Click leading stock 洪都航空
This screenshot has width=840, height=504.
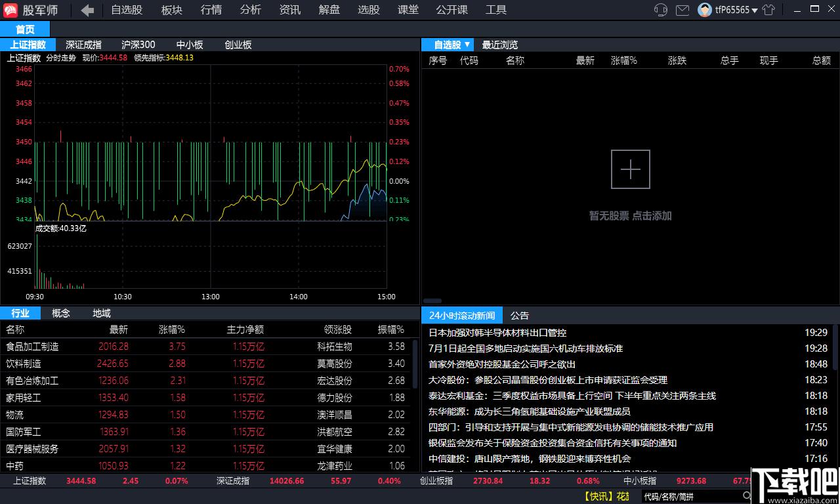click(x=335, y=432)
